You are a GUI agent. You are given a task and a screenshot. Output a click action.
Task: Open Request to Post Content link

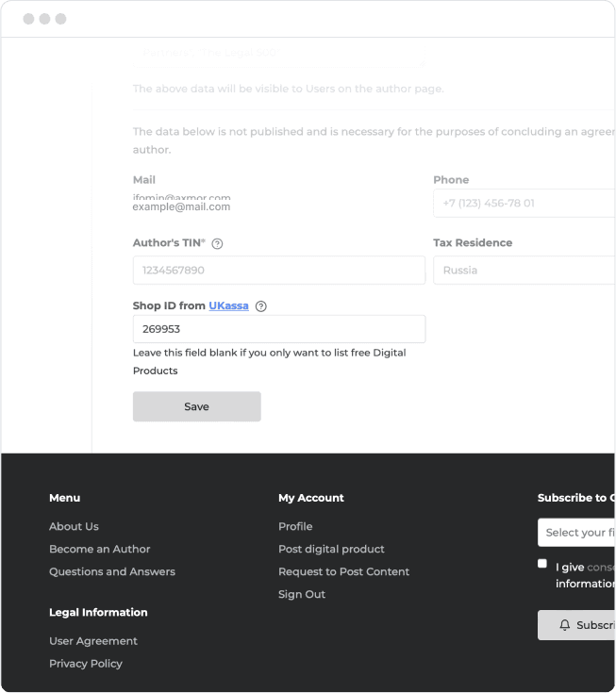coord(343,571)
